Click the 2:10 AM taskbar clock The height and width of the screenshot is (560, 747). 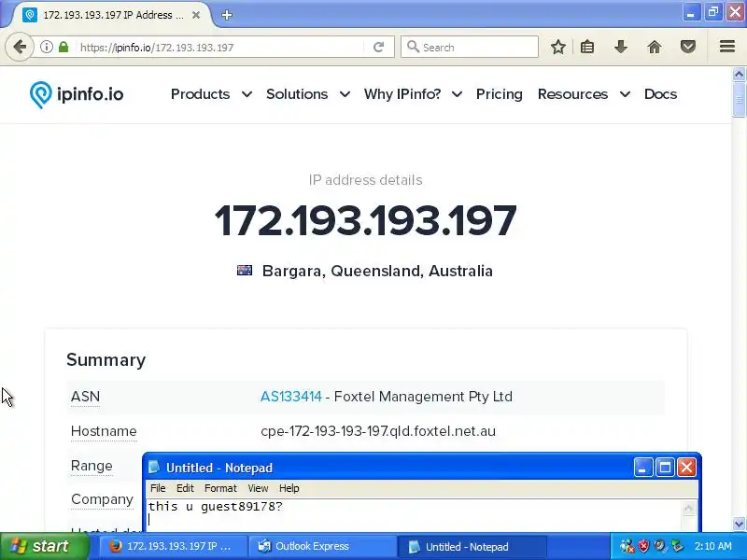pyautogui.click(x=712, y=546)
